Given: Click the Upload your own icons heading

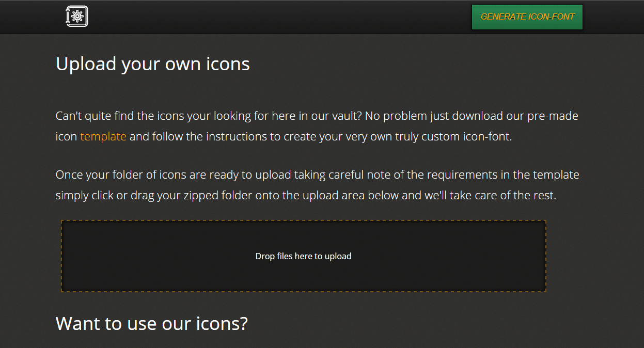Looking at the screenshot, I should pos(152,64).
